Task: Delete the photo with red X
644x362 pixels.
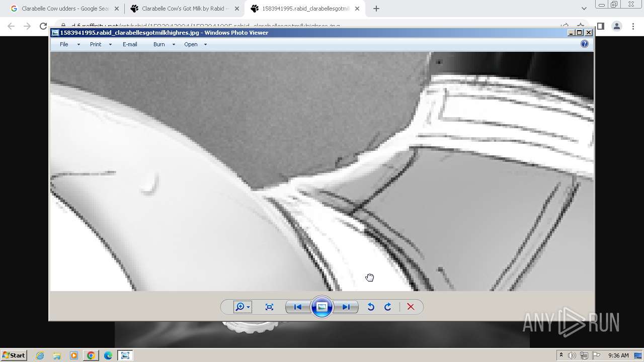Action: pyautogui.click(x=411, y=307)
